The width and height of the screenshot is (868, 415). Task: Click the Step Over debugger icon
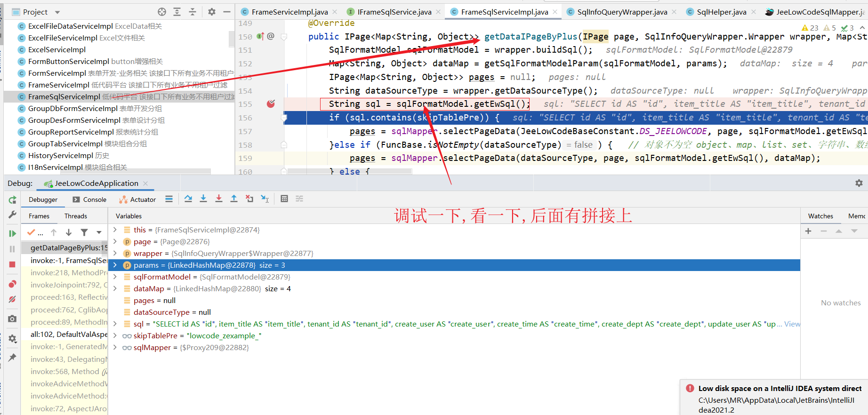(188, 199)
